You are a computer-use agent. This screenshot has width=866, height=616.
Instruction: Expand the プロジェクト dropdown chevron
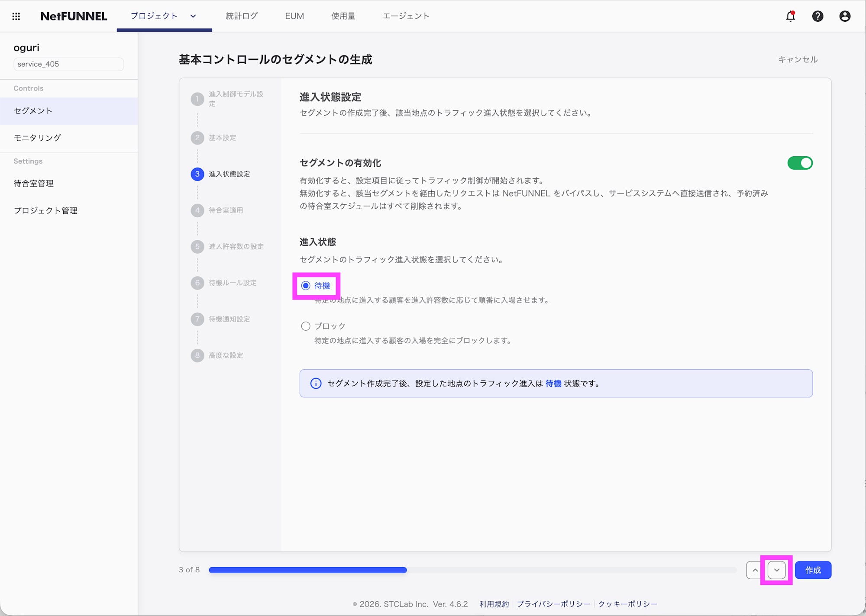tap(193, 16)
